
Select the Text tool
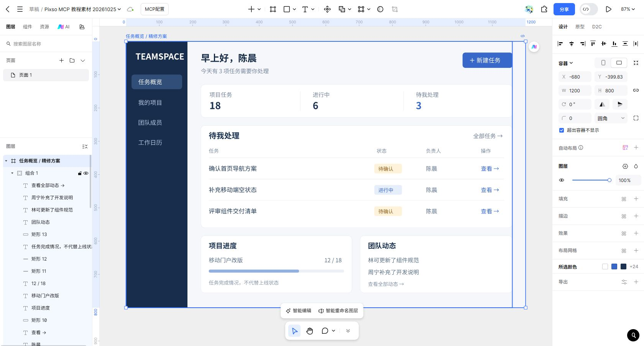(305, 9)
